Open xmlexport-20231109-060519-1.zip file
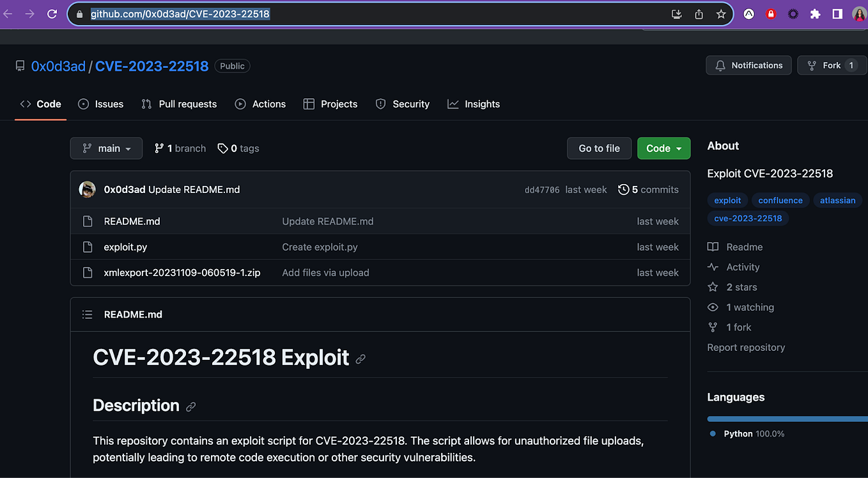 182,272
